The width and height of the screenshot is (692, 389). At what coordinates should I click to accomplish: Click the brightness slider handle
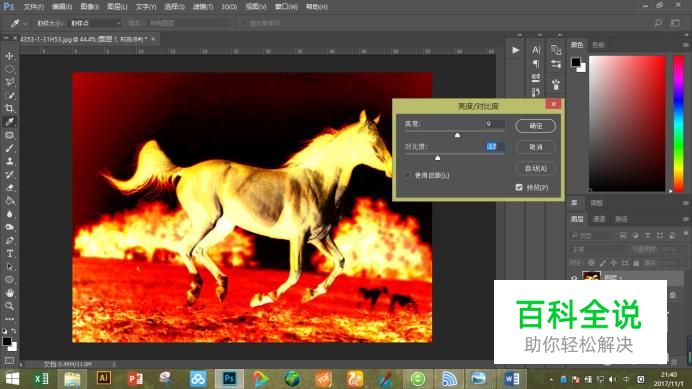click(457, 135)
